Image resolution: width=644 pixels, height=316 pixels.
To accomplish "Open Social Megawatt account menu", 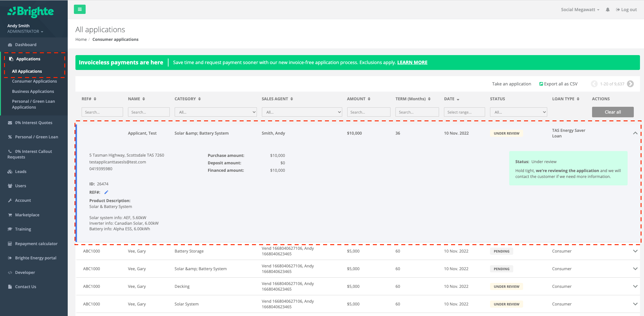I will coord(580,10).
